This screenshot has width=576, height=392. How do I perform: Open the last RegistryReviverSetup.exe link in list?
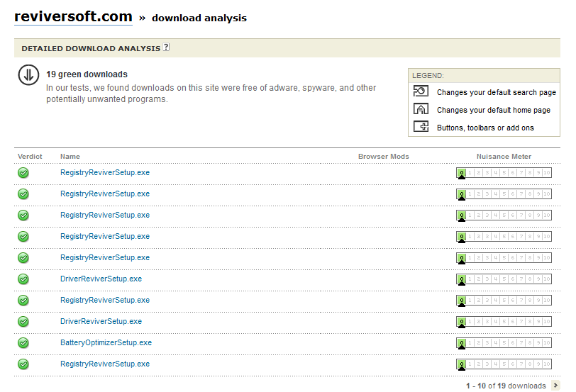(105, 364)
